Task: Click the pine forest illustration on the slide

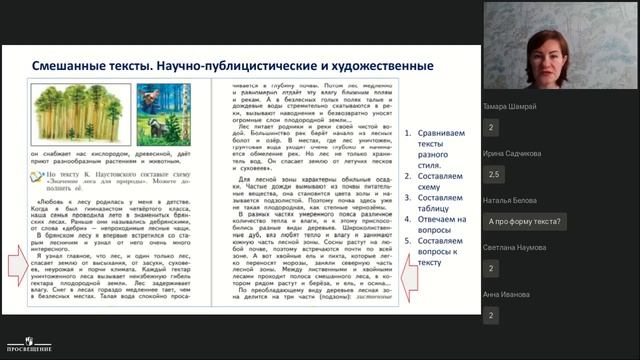Action: click(81, 114)
